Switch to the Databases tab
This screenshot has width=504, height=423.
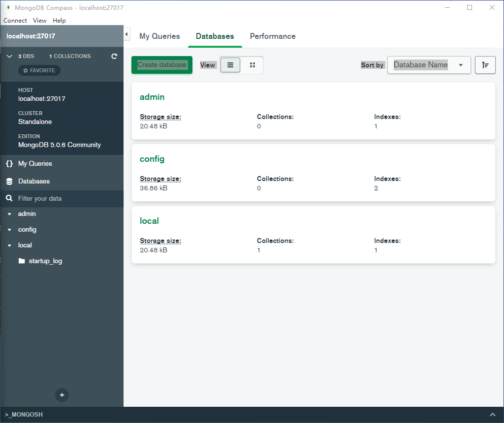coord(215,36)
